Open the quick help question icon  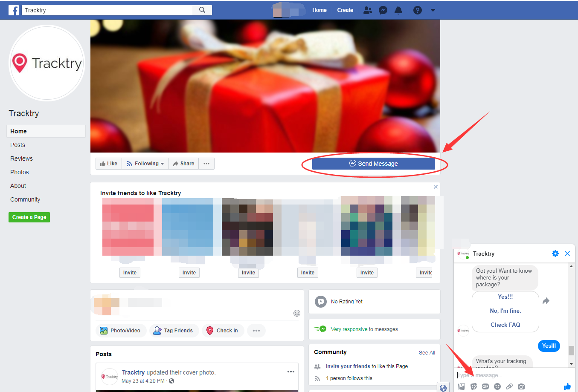click(x=418, y=10)
